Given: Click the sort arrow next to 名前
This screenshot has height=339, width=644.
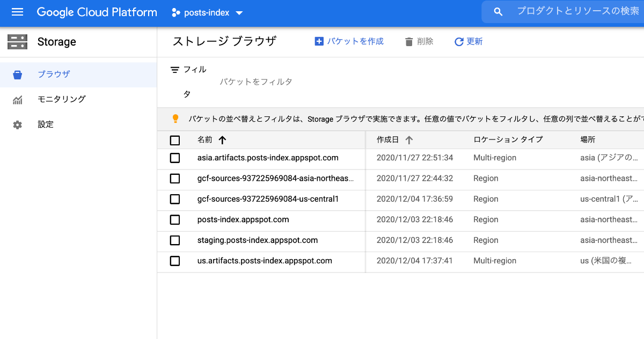Looking at the screenshot, I should [223, 140].
